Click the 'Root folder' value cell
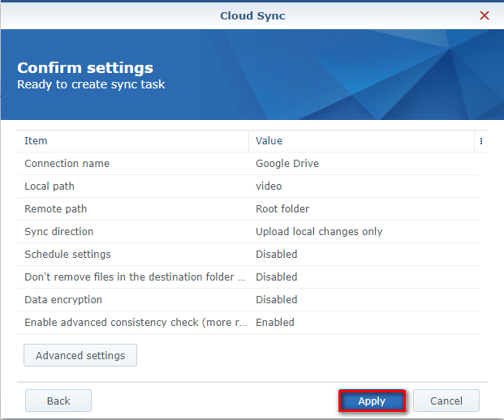Screen dimensions: 504x420 282,209
